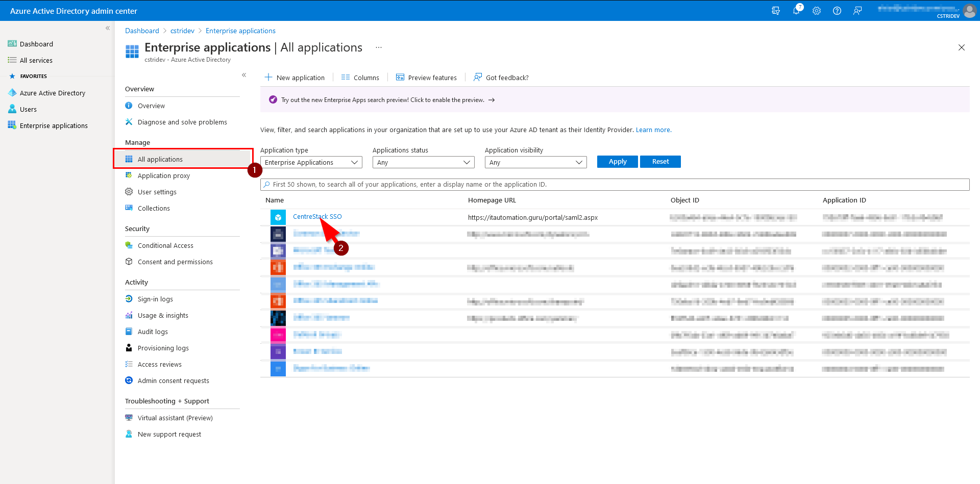Close the Enterprise applications blade
This screenshot has height=484, width=980.
pos(962,47)
